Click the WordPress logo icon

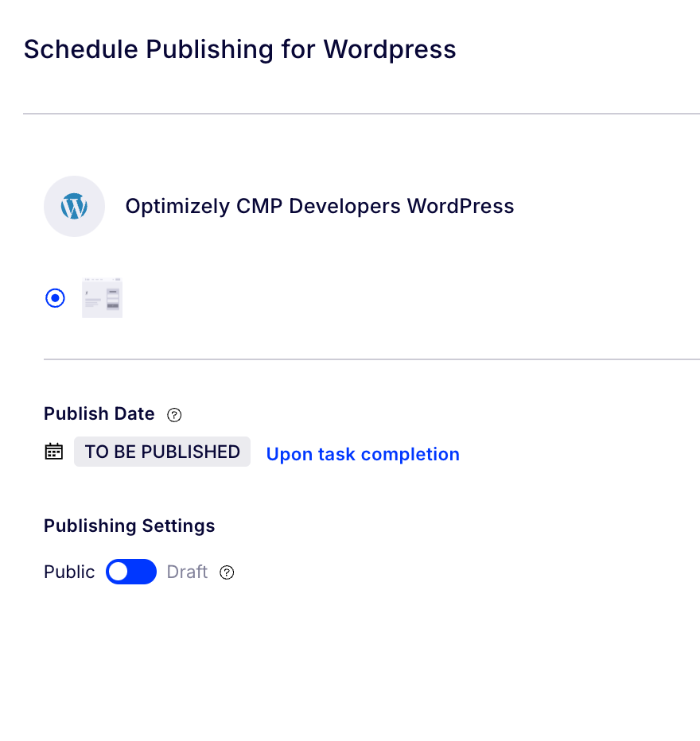[74, 207]
